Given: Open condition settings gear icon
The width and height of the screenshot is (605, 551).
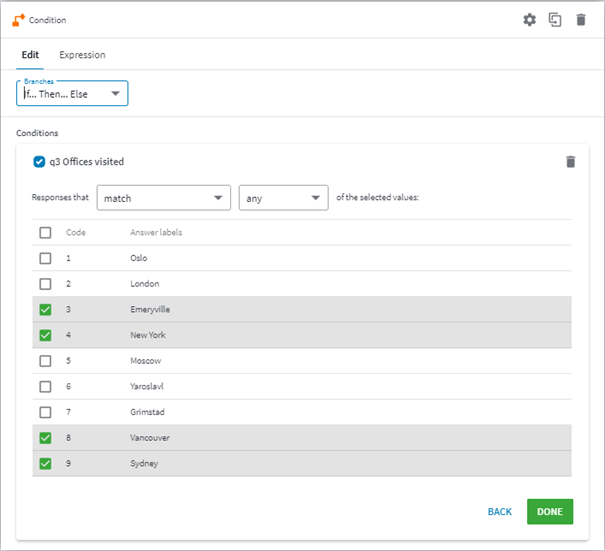Looking at the screenshot, I should [x=529, y=20].
